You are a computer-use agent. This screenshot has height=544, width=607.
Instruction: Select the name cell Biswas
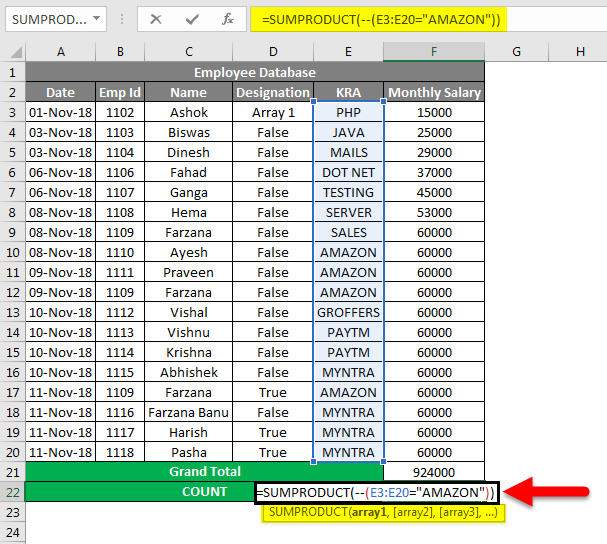189,132
